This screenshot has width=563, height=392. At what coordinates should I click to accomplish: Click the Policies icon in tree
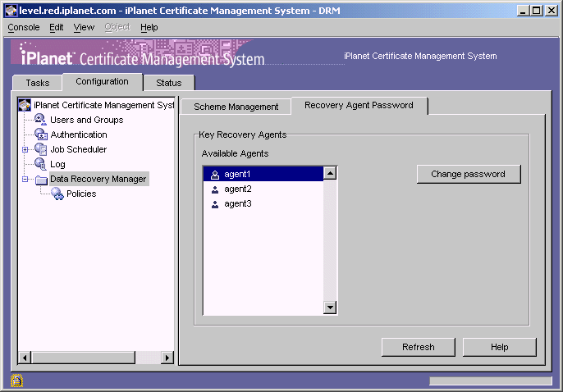click(57, 194)
